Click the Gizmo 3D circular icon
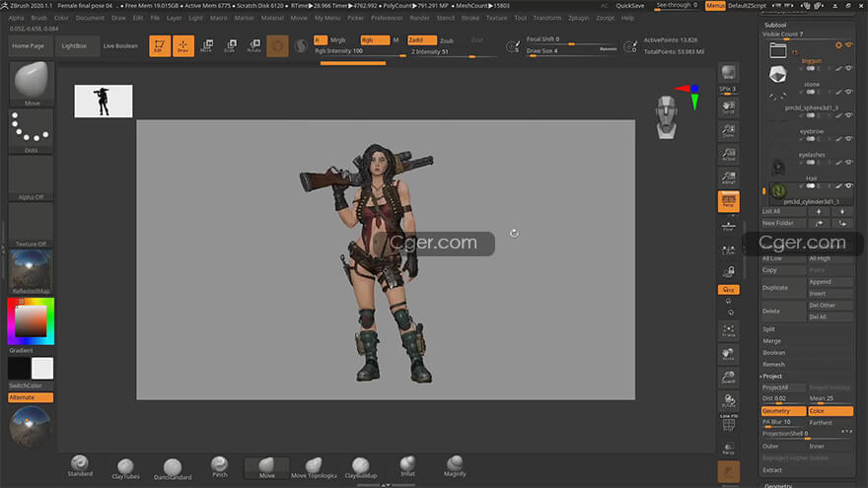This screenshot has height=488, width=868. point(277,46)
